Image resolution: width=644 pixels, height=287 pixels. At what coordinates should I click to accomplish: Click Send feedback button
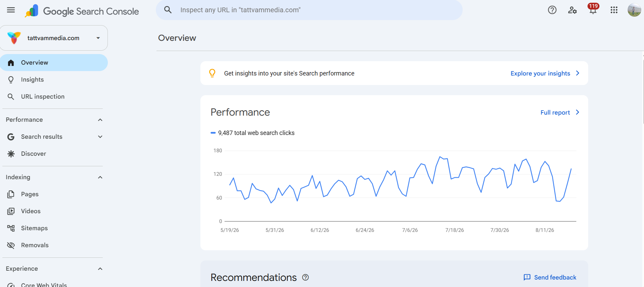click(550, 277)
